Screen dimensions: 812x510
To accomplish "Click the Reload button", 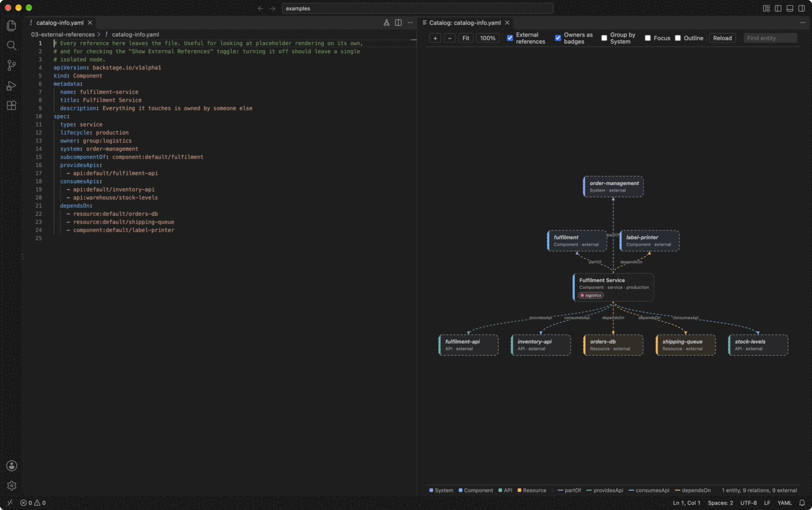I will tap(722, 38).
